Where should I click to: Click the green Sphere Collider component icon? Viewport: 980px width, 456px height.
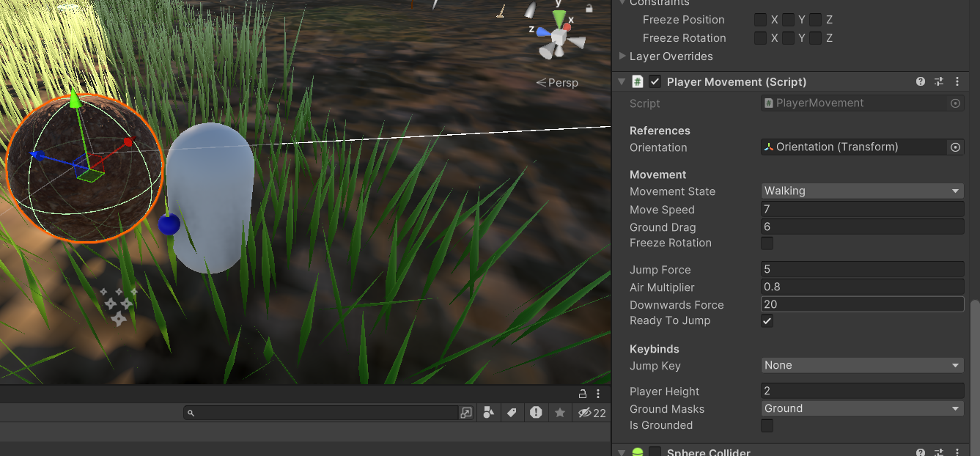pyautogui.click(x=638, y=452)
